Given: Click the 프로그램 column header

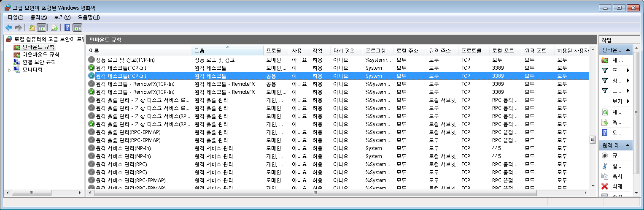Looking at the screenshot, I should point(378,51).
